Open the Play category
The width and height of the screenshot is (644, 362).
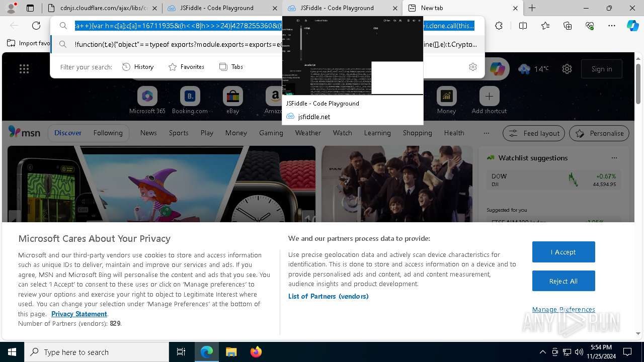point(207,133)
